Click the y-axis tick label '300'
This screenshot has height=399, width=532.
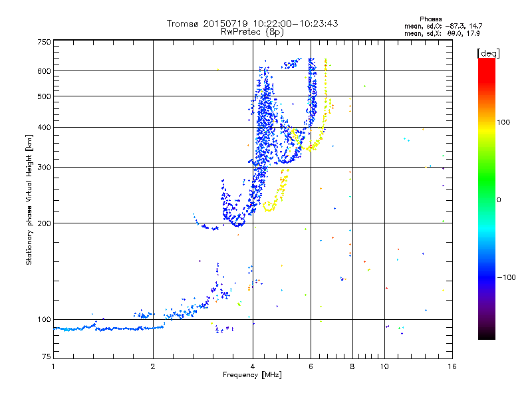tap(44, 168)
